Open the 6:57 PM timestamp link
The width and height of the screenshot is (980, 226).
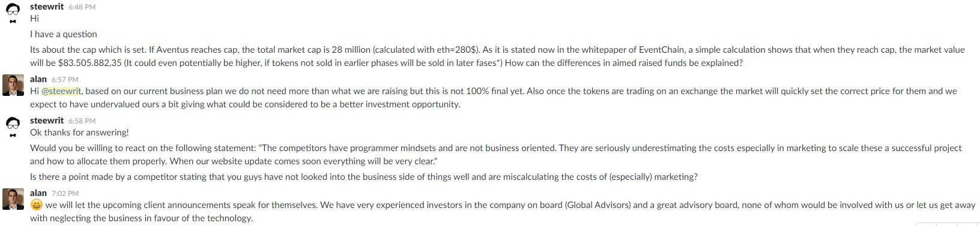pos(65,79)
